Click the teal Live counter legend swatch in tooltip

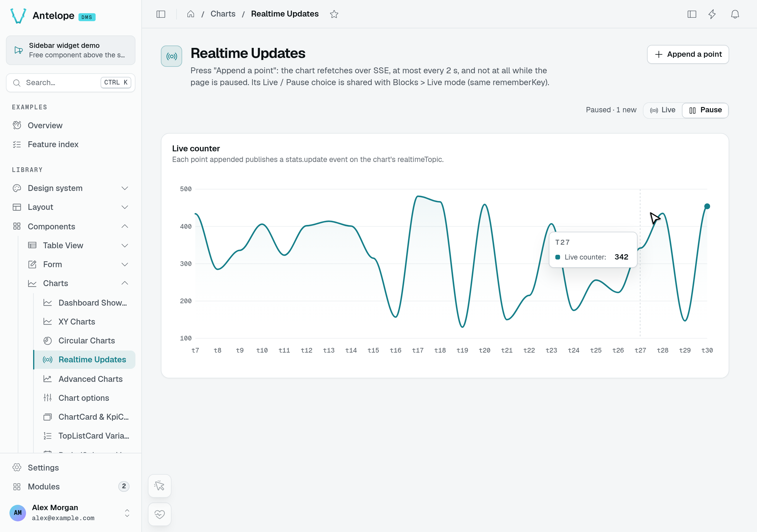(x=557, y=257)
